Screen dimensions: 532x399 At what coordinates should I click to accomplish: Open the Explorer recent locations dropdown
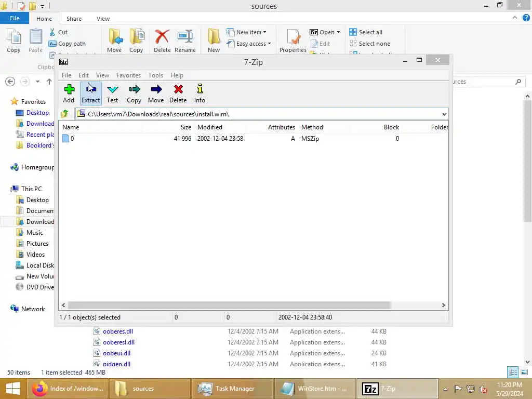[x=37, y=82]
